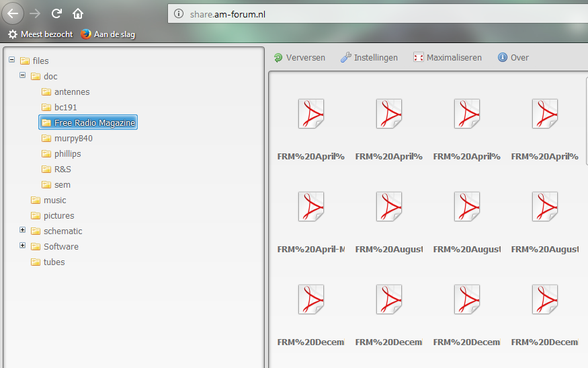The height and width of the screenshot is (368, 588).
Task: Collapse the files root folder
Action: pyautogui.click(x=12, y=61)
